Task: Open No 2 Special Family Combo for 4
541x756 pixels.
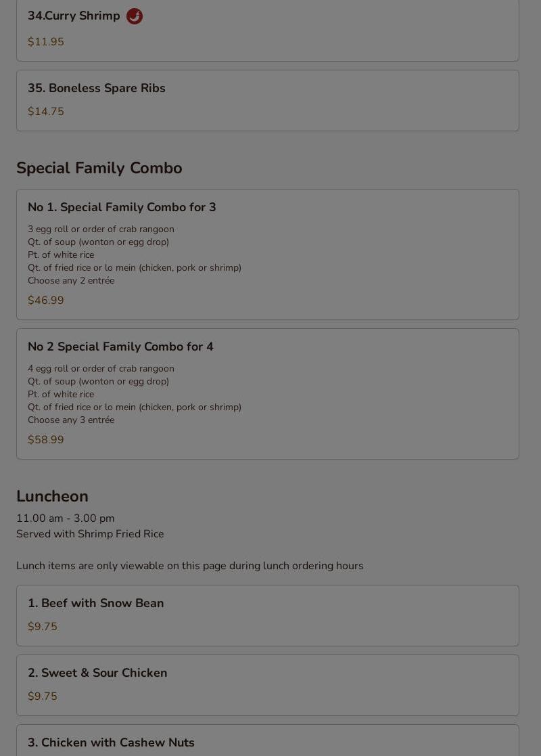Action: point(267,394)
